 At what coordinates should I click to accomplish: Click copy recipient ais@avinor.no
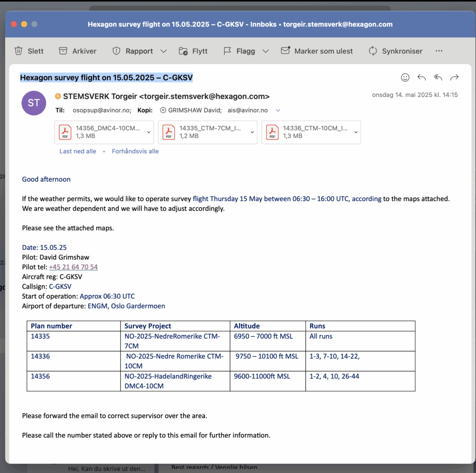point(247,110)
